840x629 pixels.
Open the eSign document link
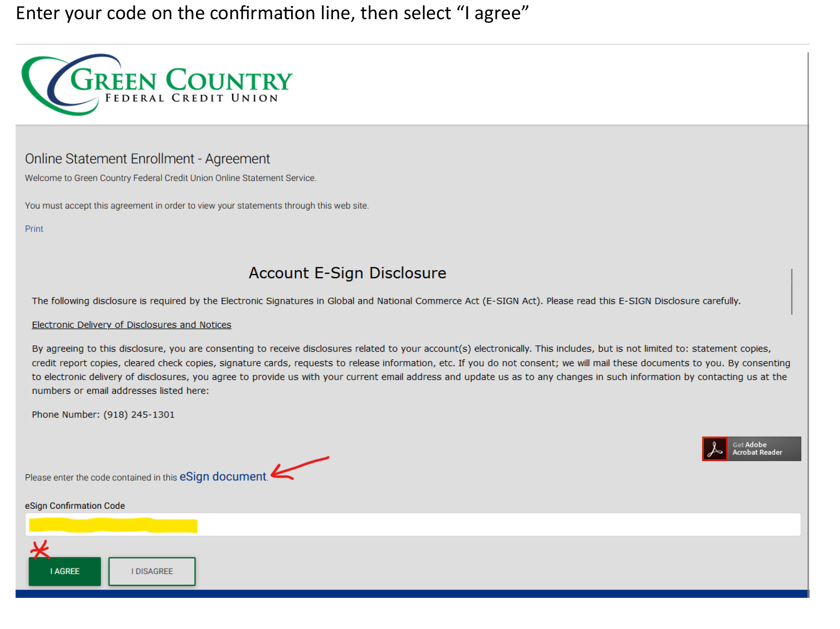point(223,476)
